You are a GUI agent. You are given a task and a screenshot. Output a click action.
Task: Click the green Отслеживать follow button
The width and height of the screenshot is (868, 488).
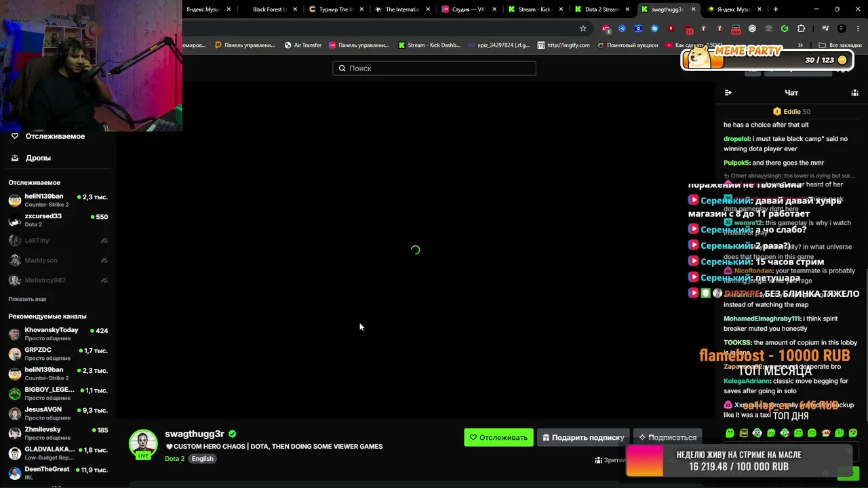[498, 437]
